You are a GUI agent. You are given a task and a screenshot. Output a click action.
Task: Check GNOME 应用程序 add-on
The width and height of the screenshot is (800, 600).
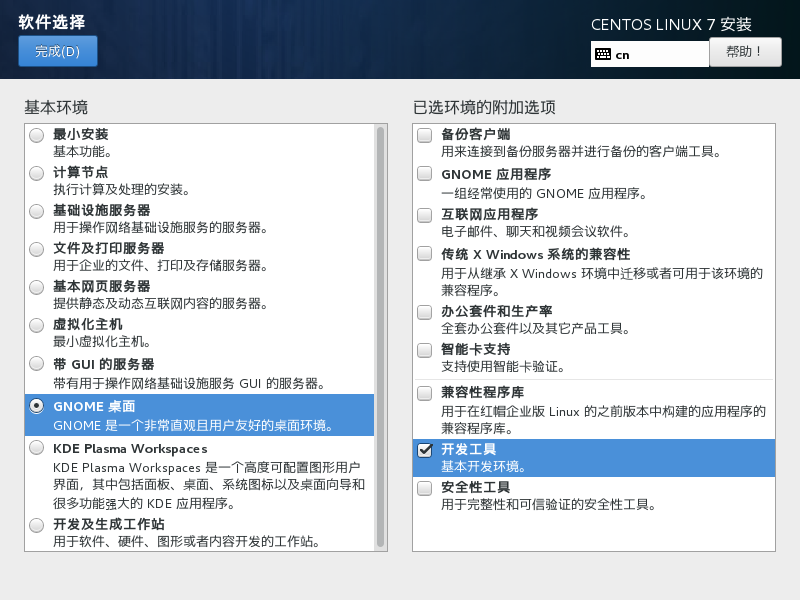point(424,174)
